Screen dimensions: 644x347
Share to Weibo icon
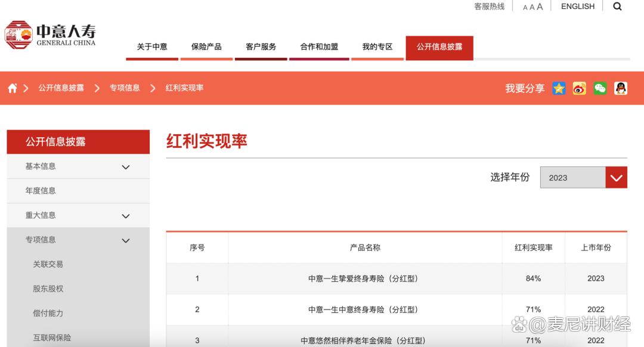[x=579, y=88]
